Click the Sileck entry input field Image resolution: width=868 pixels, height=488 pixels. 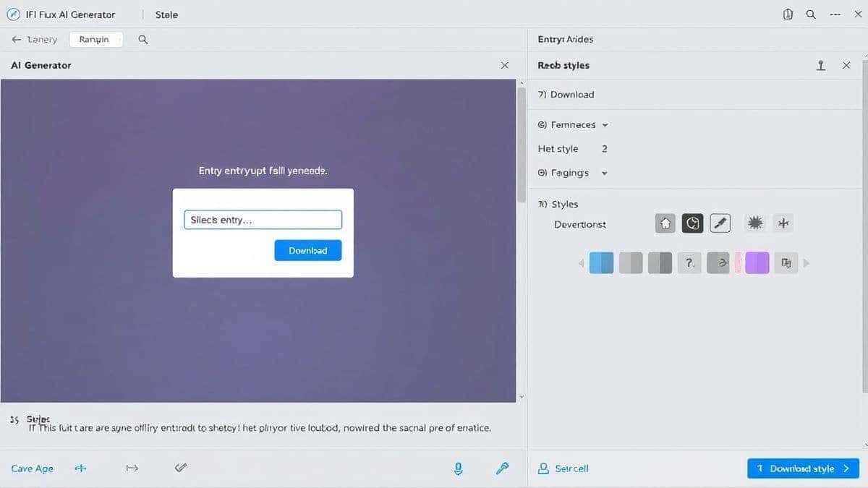pyautogui.click(x=263, y=220)
